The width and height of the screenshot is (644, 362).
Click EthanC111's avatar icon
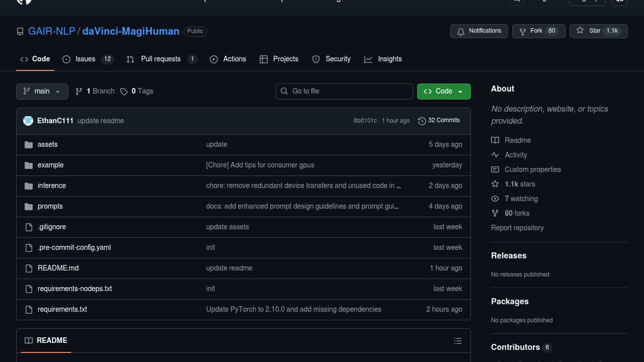[28, 121]
